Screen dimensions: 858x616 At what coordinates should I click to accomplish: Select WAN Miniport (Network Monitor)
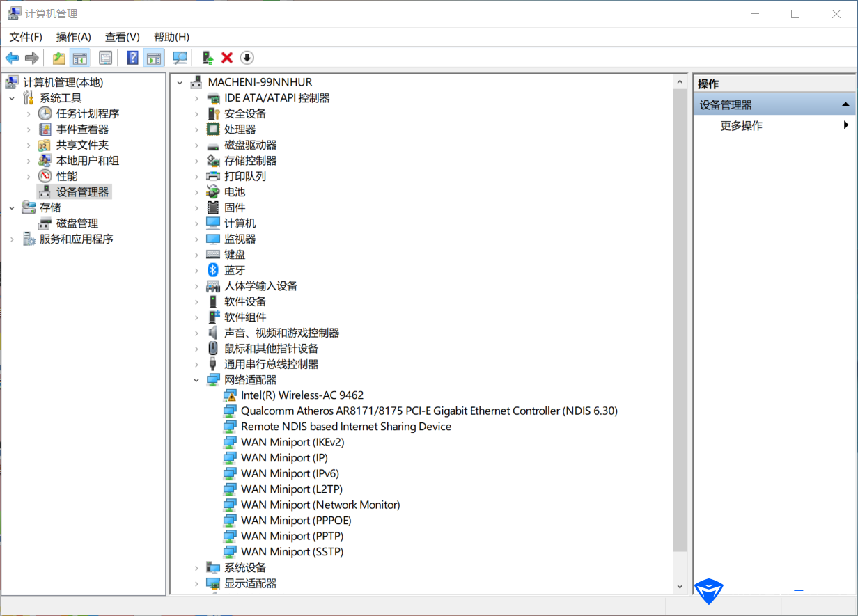(320, 505)
